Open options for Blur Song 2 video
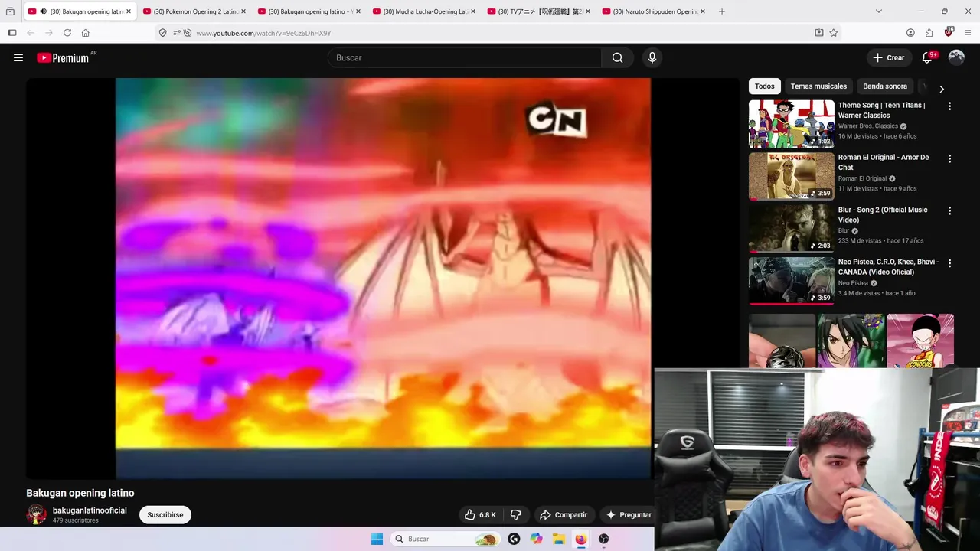The height and width of the screenshot is (551, 980). tap(949, 210)
